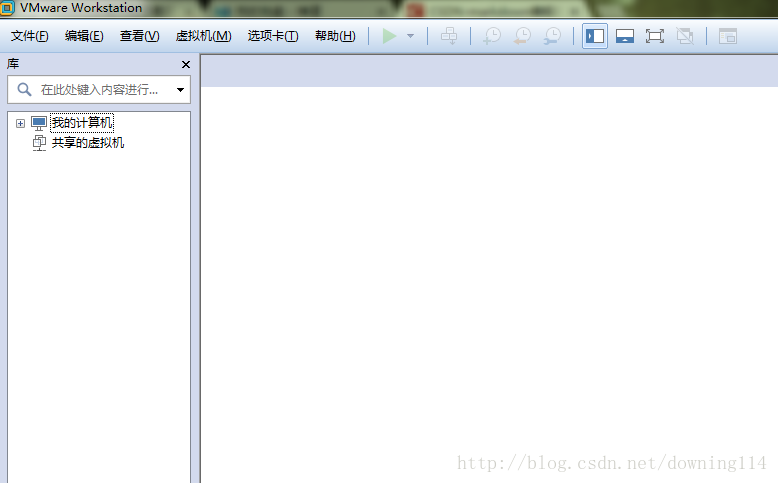The width and height of the screenshot is (778, 483).
Task: Click the send Ctrl+Alt+Del toolbar icon
Action: pyautogui.click(x=449, y=36)
